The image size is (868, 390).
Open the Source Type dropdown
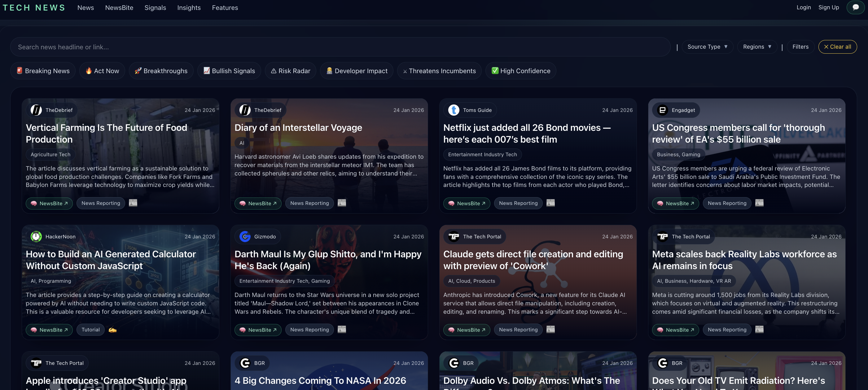708,47
